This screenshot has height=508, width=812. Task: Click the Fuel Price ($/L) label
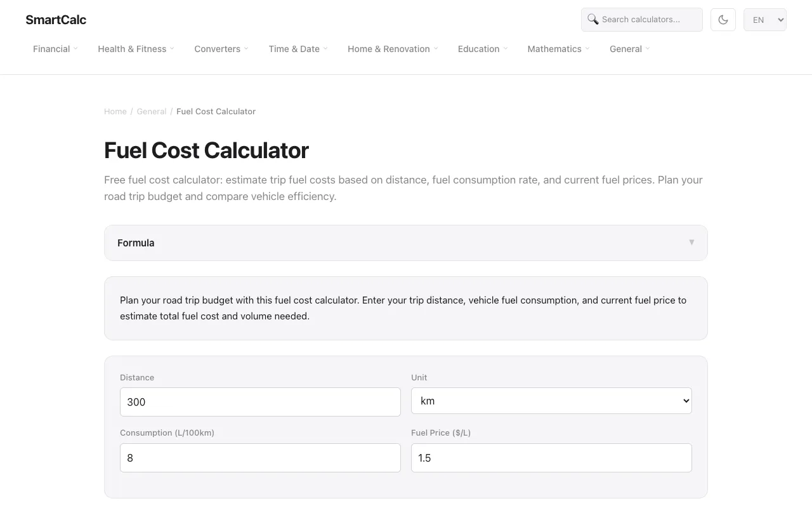[441, 432]
